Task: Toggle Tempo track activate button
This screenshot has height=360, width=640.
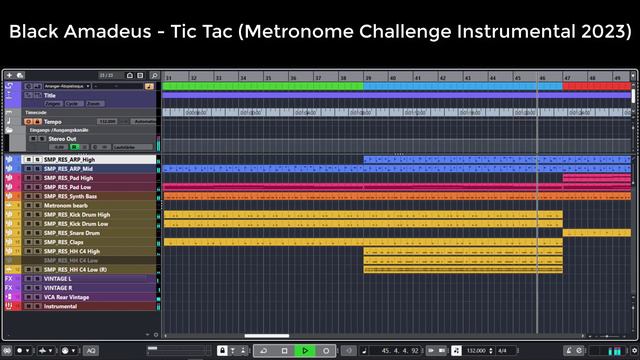Action: 28,122
